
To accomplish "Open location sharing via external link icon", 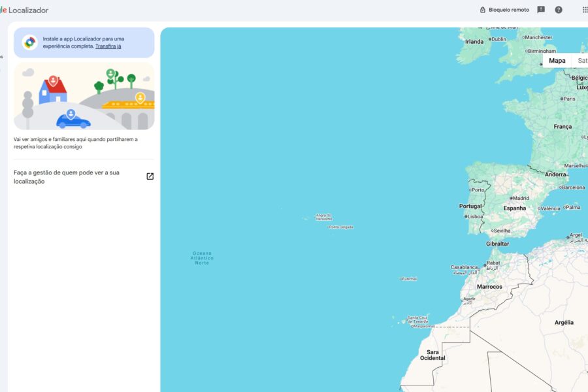I will tap(150, 175).
